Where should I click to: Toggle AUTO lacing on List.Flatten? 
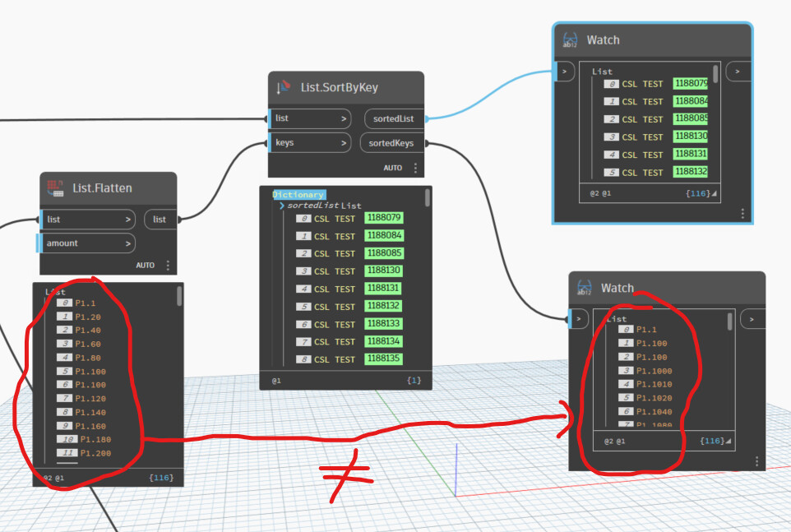click(146, 265)
